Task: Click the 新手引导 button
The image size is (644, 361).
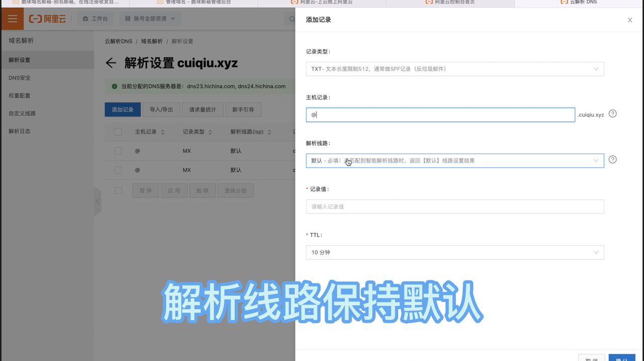Action: click(x=243, y=110)
